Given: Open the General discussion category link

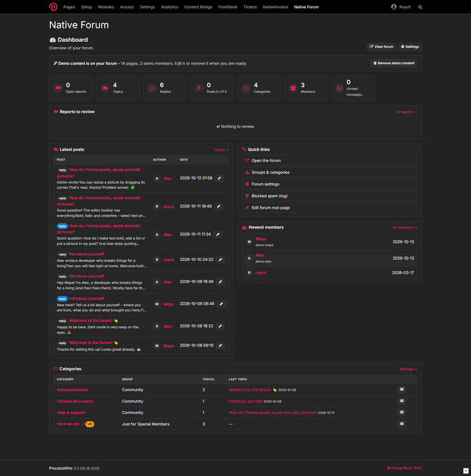Looking at the screenshot, I should point(75,401).
